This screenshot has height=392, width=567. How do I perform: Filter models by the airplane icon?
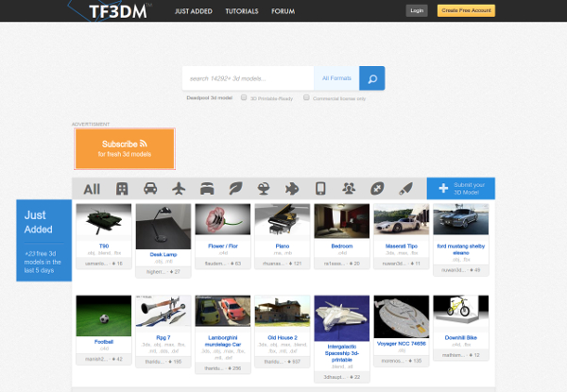(x=179, y=188)
